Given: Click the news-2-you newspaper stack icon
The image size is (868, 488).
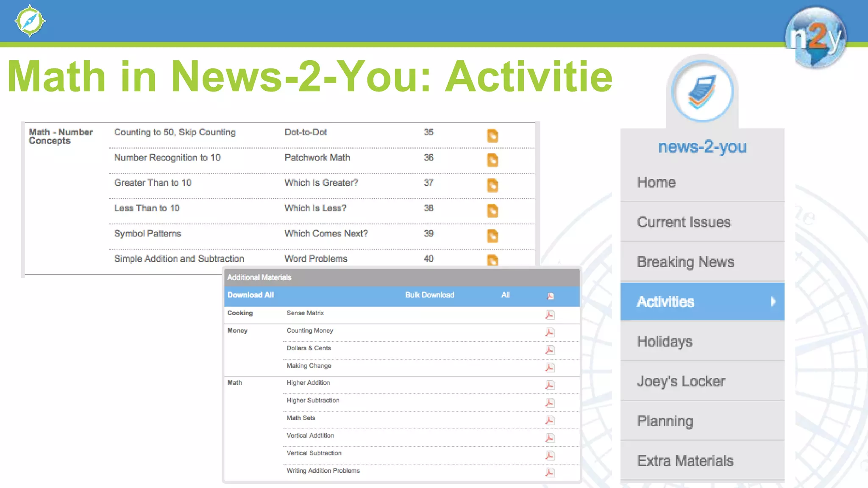Looking at the screenshot, I should tap(702, 91).
